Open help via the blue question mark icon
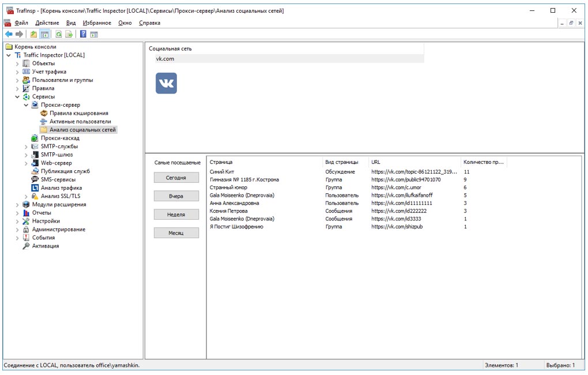 pyautogui.click(x=83, y=34)
